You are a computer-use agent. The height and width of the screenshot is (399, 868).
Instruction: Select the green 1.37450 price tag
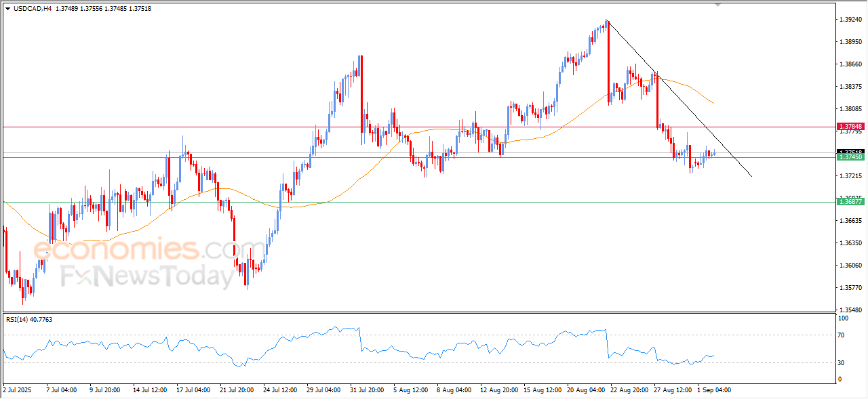[x=850, y=157]
